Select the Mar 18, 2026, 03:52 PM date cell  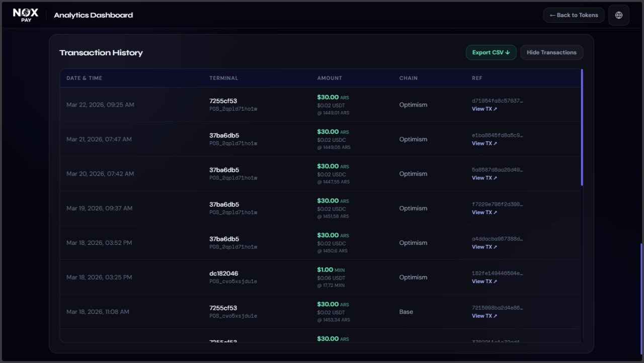click(99, 243)
